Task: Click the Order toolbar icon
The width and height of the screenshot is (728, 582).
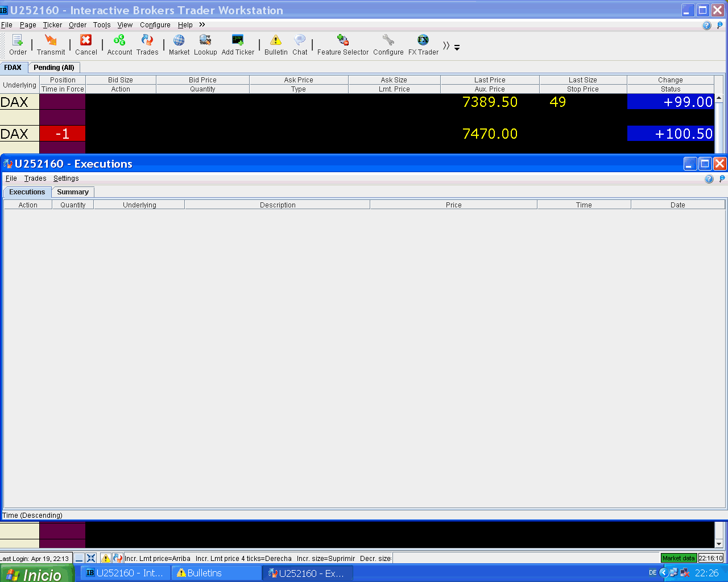Action: click(18, 44)
